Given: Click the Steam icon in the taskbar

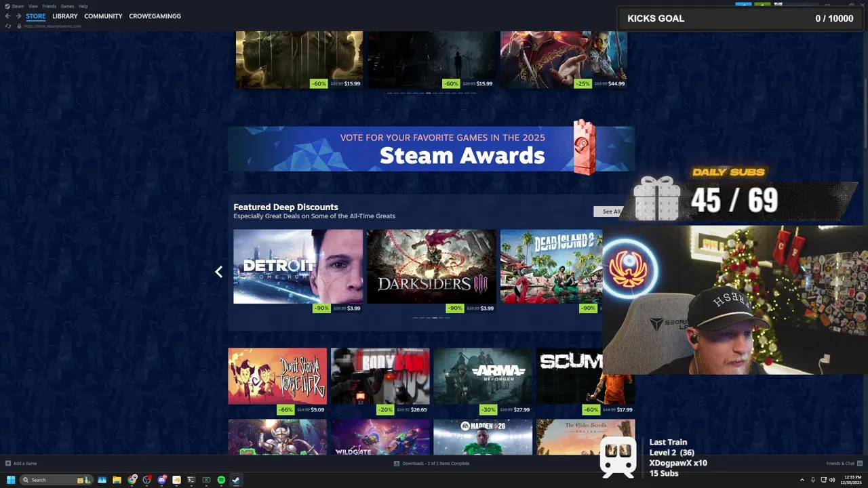Looking at the screenshot, I should tap(236, 480).
